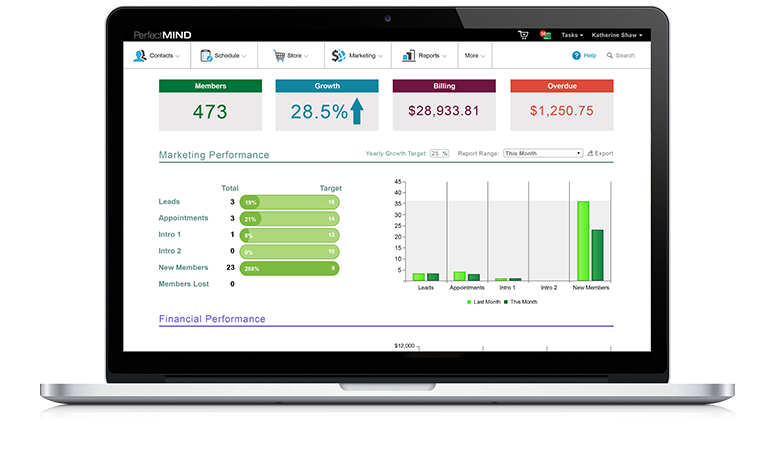Click the Reports chart icon
Viewport: 774px width, 451px height.
pos(409,56)
